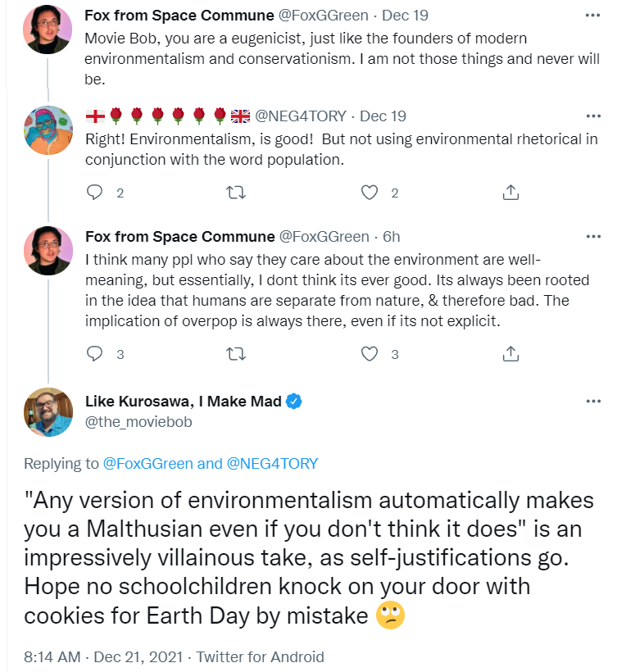Image resolution: width=617 pixels, height=672 pixels.
Task: Open more options on Fox's 6h tweet
Action: pyautogui.click(x=593, y=237)
